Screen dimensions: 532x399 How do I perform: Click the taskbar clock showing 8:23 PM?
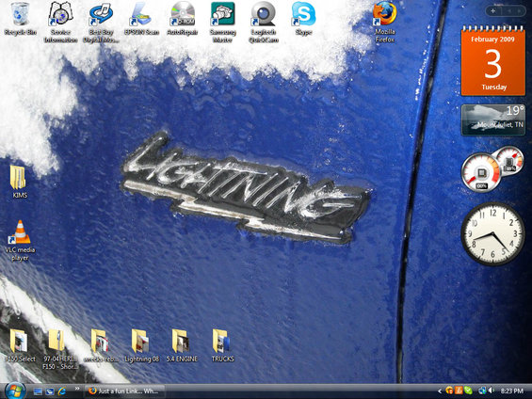point(511,391)
